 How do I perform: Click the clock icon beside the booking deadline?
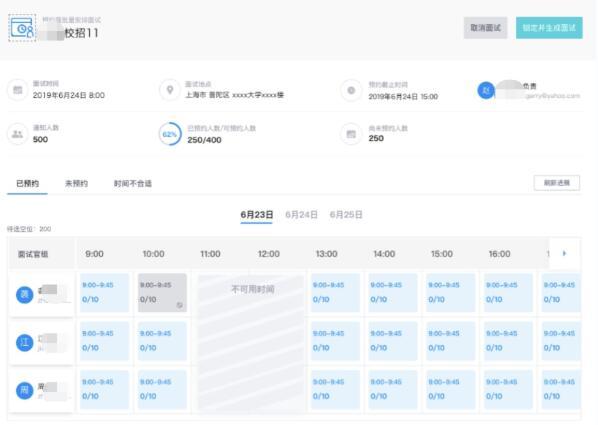(351, 90)
